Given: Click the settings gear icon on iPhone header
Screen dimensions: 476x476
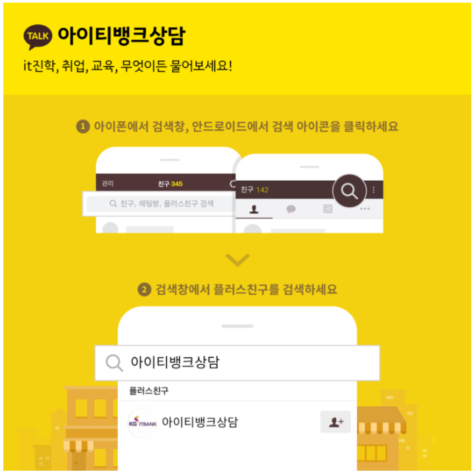Looking at the screenshot, I should coord(232,184).
